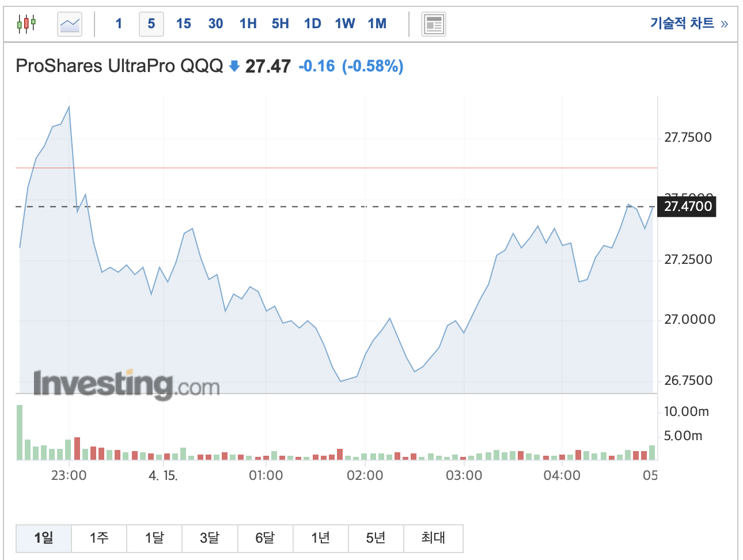
Task: Select the 3달 range tab
Action: pos(210,538)
